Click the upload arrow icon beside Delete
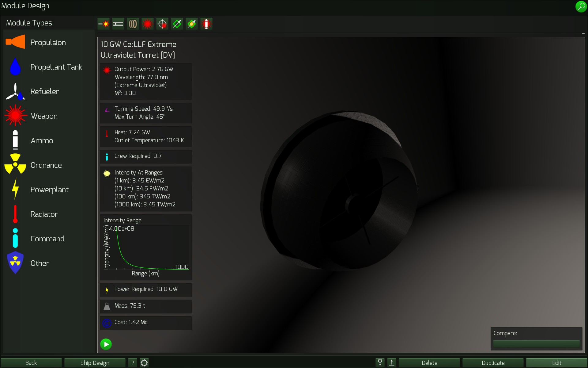This screenshot has height=368, width=588. [391, 363]
